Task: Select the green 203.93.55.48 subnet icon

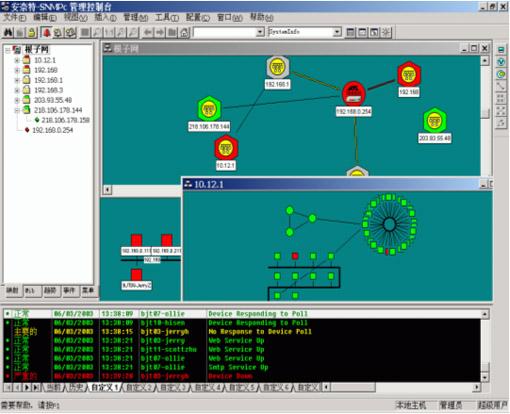Action: tap(435, 120)
